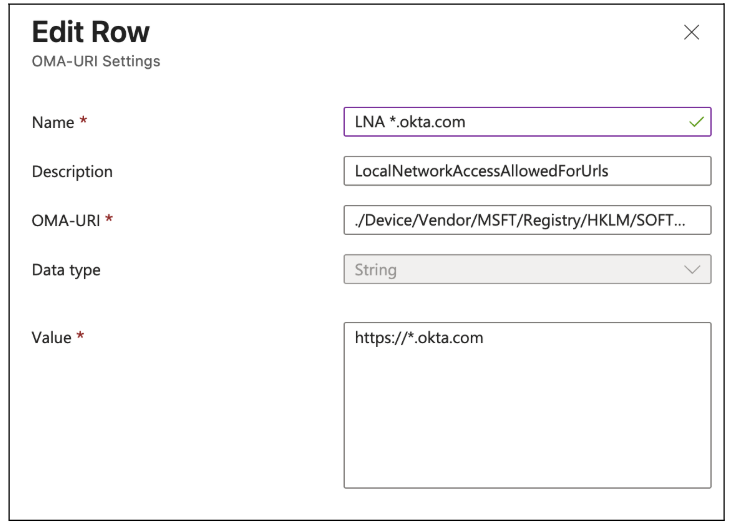Click the Description field with LocalNetworkAccessAllowedForUrls
Viewport: 729px width, 526px height.
[x=527, y=171]
